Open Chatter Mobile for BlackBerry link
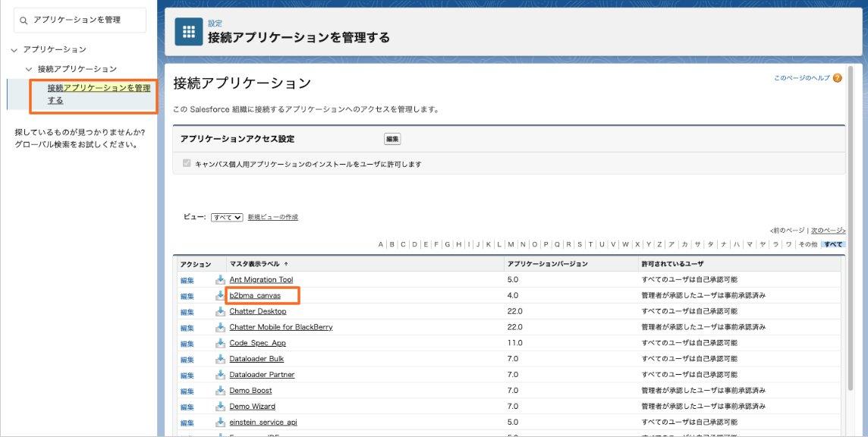Viewport: 868px width, 437px height. point(281,327)
